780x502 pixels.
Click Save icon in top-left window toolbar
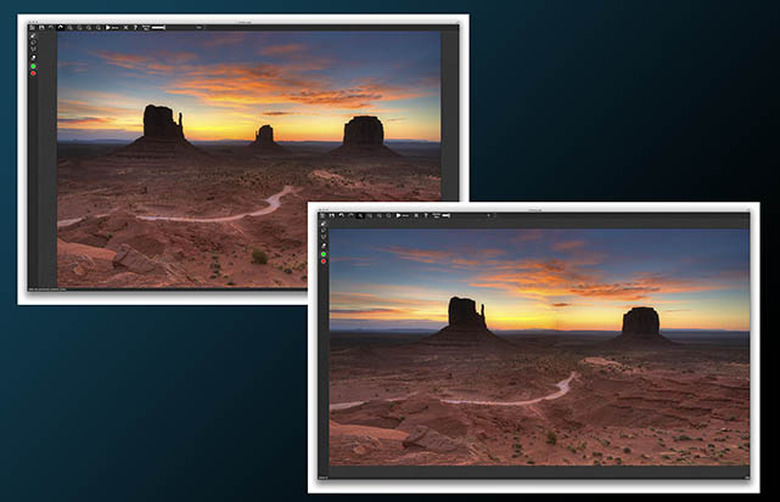(x=41, y=27)
